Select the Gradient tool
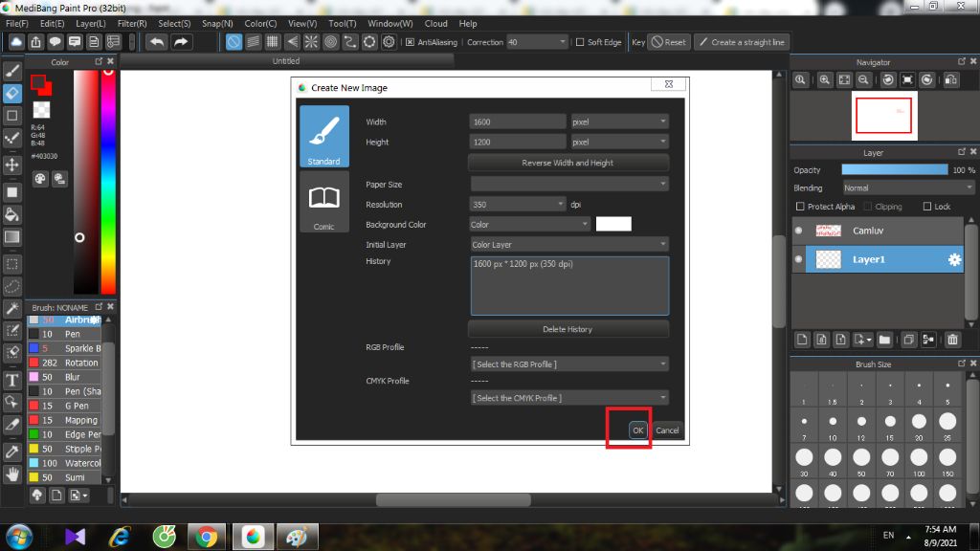The height and width of the screenshot is (551, 980). 11,237
